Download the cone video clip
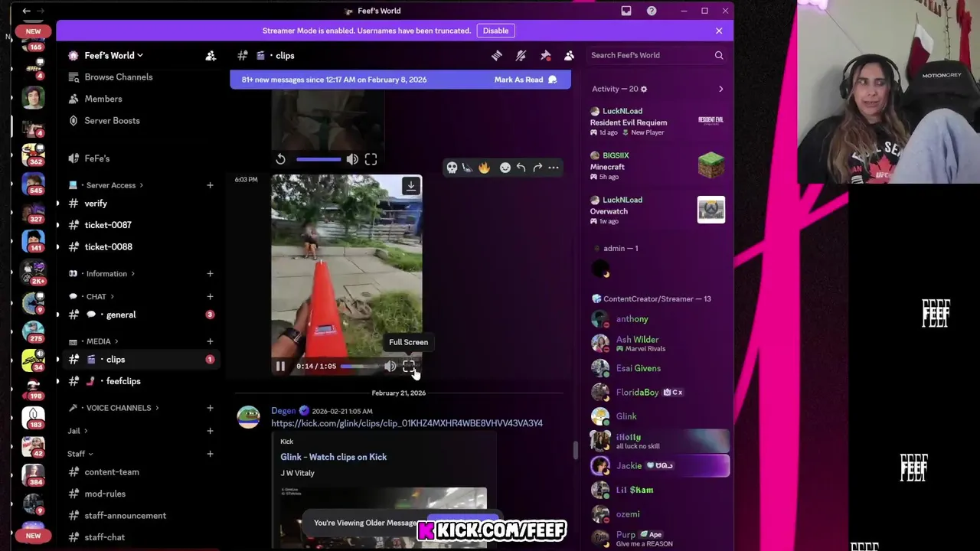The image size is (980, 551). [x=411, y=186]
